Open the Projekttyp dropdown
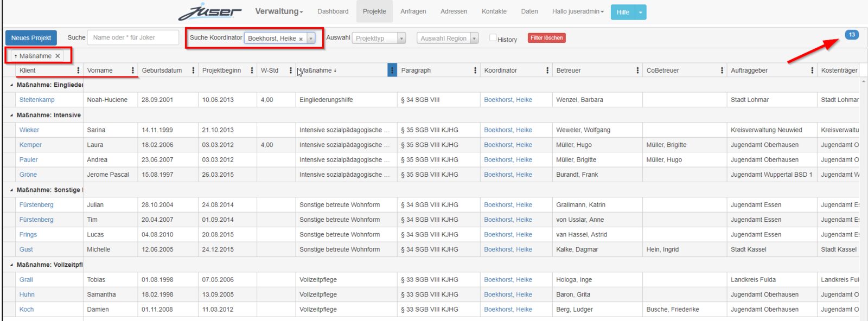The width and height of the screenshot is (868, 321). tap(379, 38)
